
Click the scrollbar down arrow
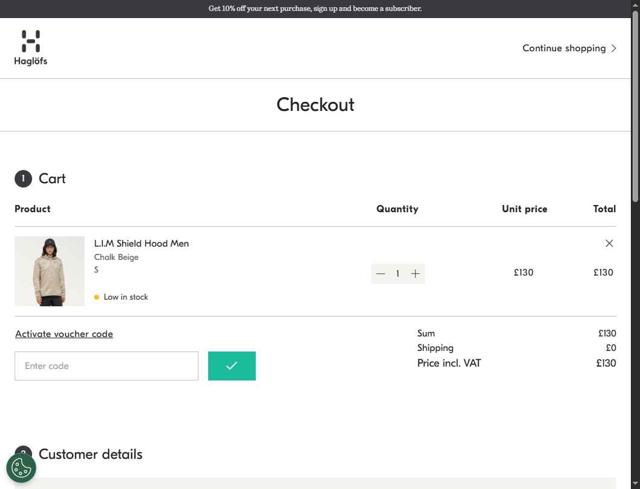tap(636, 485)
